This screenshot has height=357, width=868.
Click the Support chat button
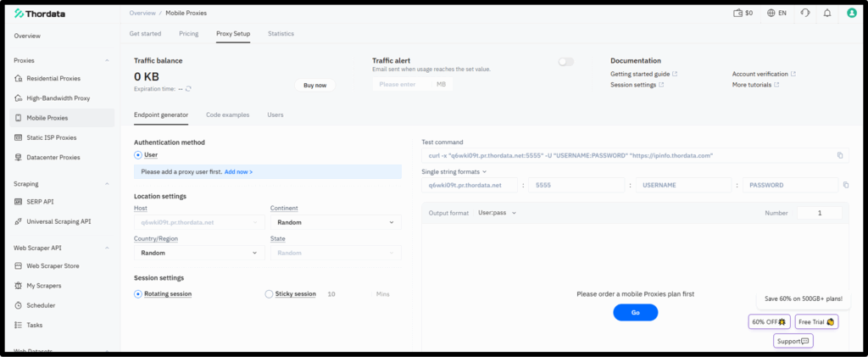coord(793,341)
